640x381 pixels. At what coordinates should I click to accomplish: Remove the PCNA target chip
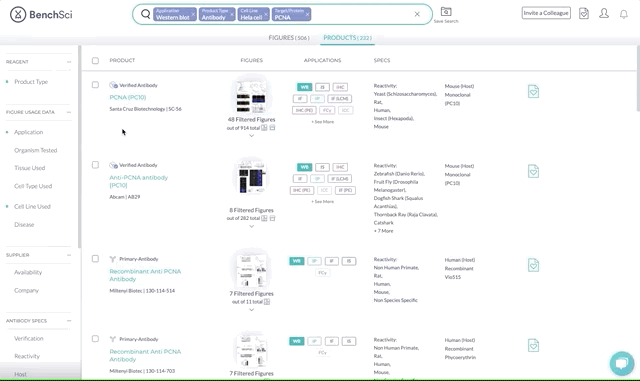tap(307, 15)
